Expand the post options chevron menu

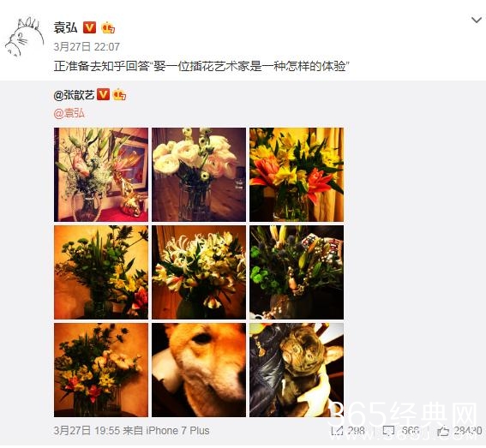tap(477, 21)
